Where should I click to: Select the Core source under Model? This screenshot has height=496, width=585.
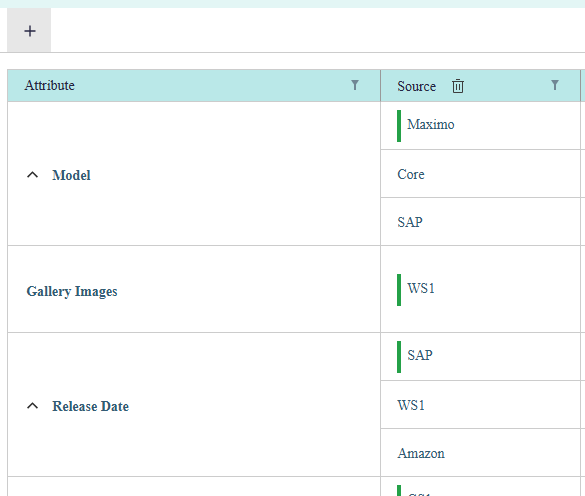click(x=411, y=174)
